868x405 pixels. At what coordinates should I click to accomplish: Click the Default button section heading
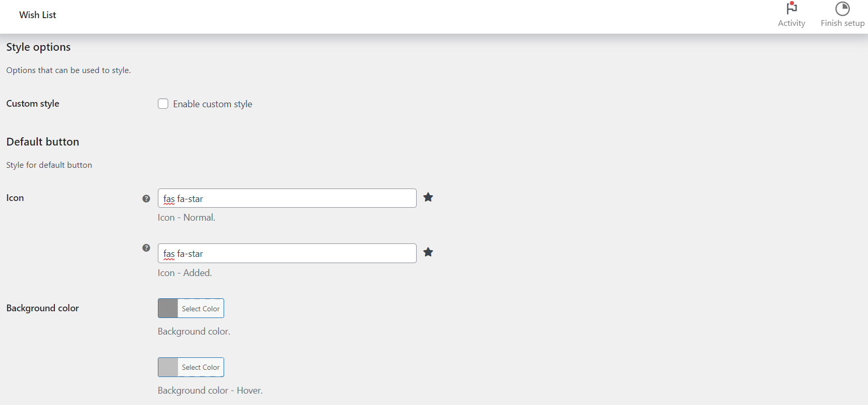pos(42,141)
